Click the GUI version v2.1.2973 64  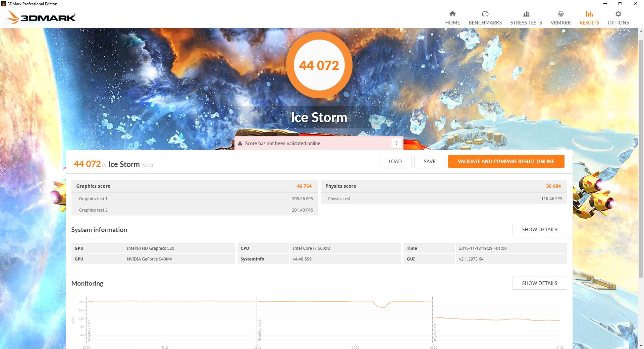coord(471,259)
